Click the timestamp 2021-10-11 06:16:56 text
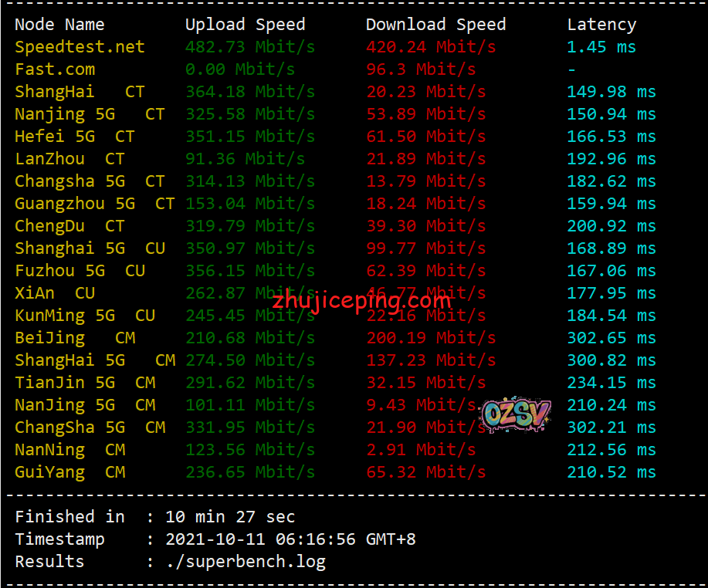 pyautogui.click(x=260, y=539)
